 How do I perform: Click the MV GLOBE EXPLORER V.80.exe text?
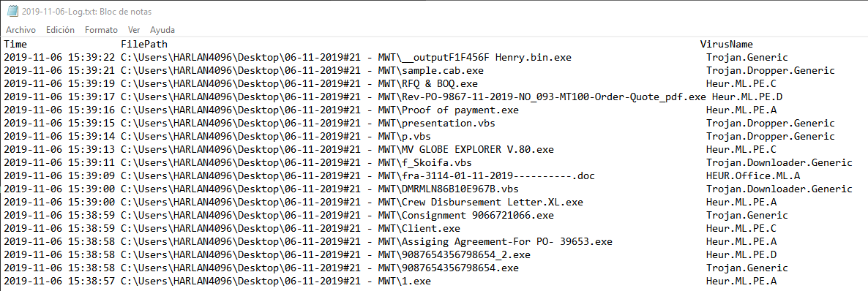pyautogui.click(x=478, y=150)
